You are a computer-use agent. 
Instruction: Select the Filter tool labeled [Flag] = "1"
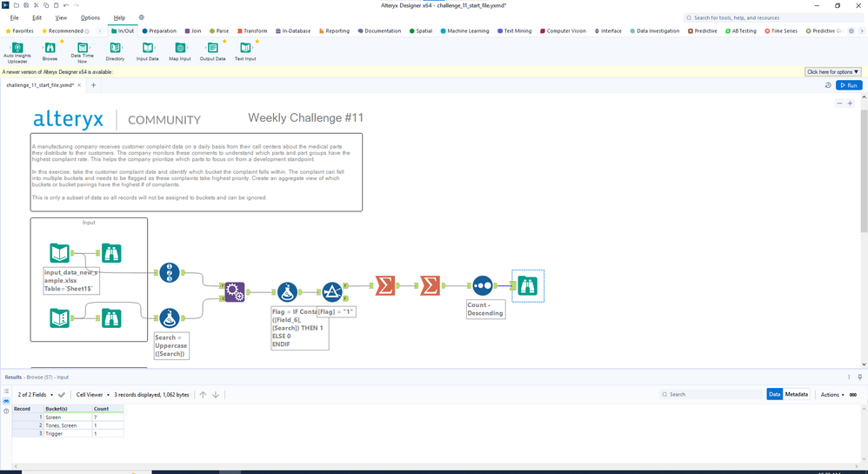[332, 292]
